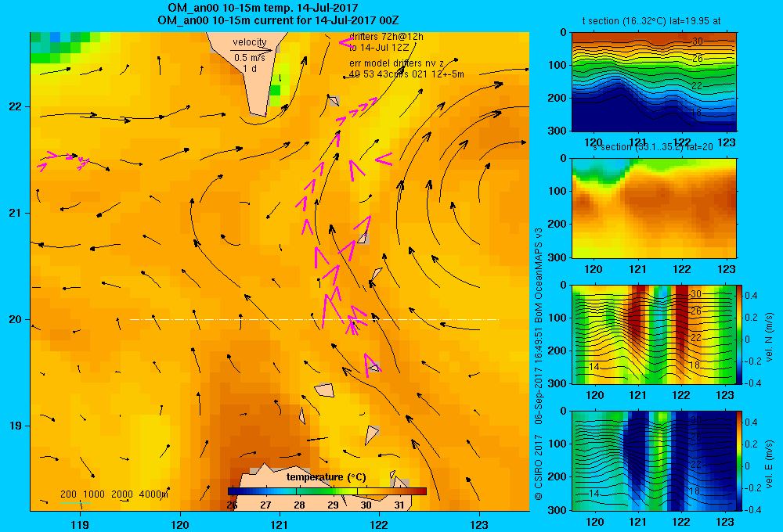The image size is (783, 532).
Task: Click the latitude axis label 20
Action: coord(16,319)
